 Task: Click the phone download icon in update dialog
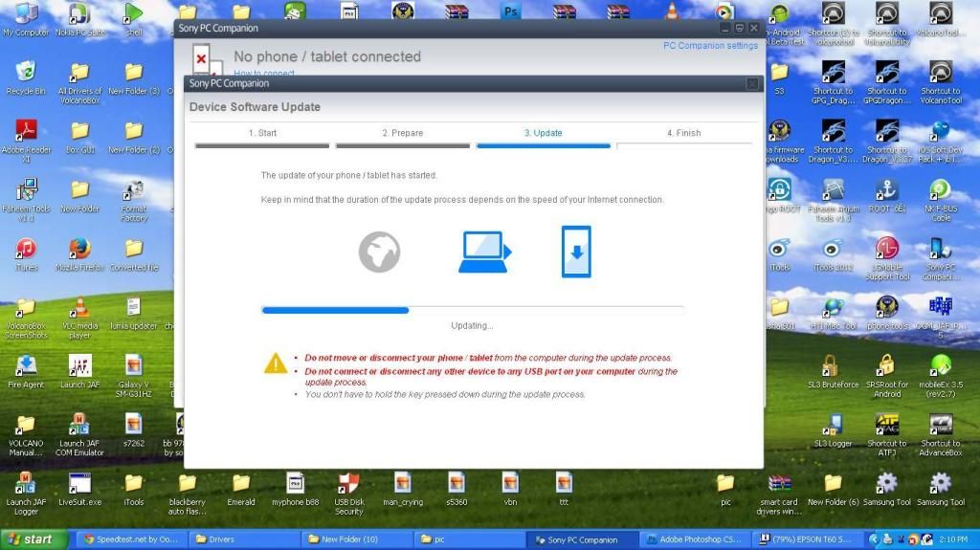(575, 252)
